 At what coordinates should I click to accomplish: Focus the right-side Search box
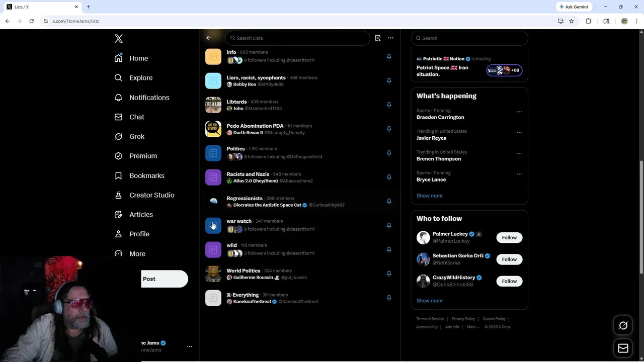click(469, 38)
